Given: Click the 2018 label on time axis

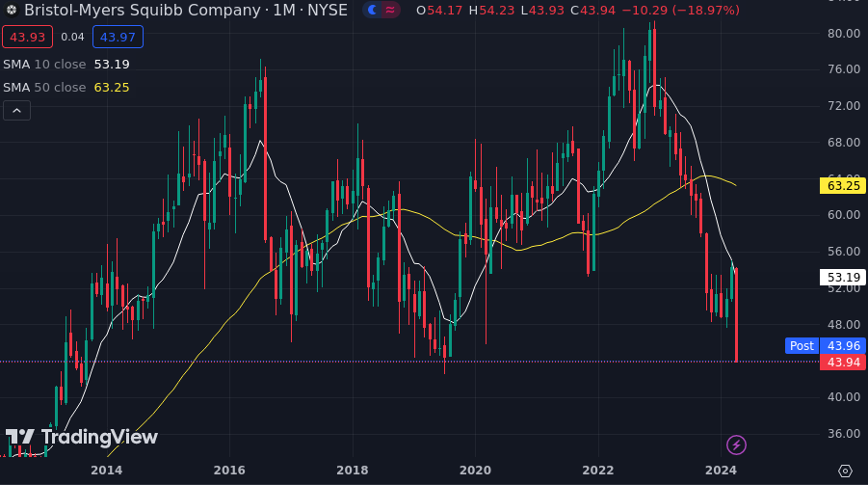Looking at the screenshot, I should click(x=352, y=471).
